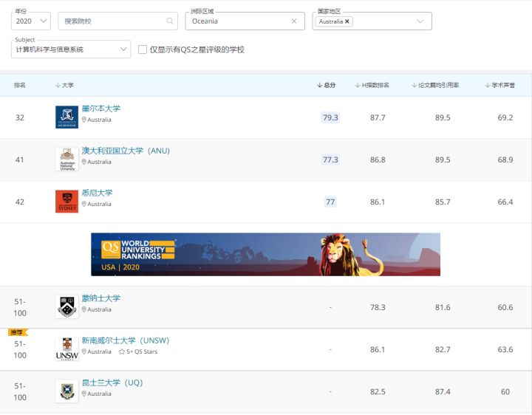Sort by overall score column

(x=326, y=85)
